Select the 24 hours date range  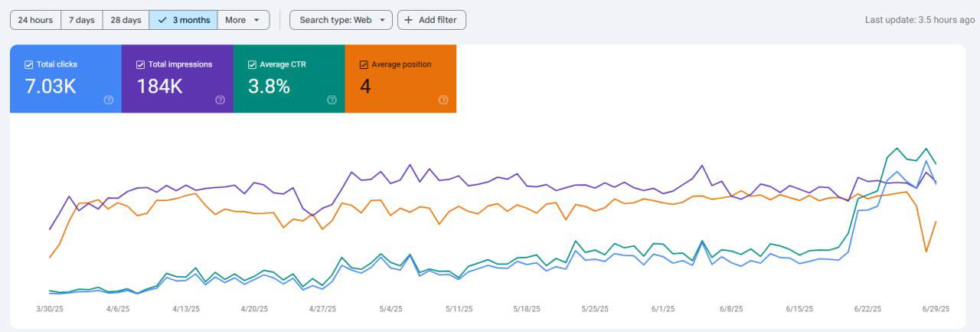35,20
